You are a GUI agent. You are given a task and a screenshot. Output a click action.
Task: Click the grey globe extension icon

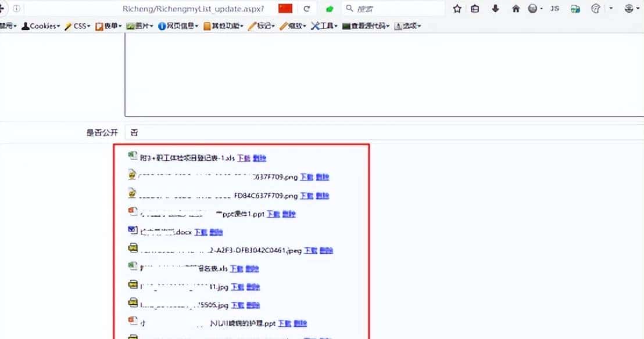(533, 9)
